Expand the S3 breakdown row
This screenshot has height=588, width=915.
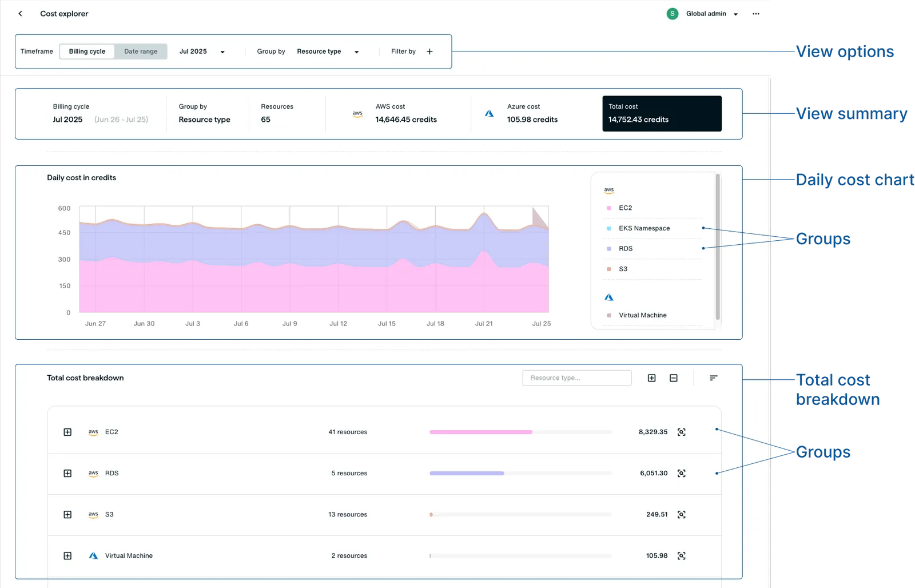click(67, 515)
